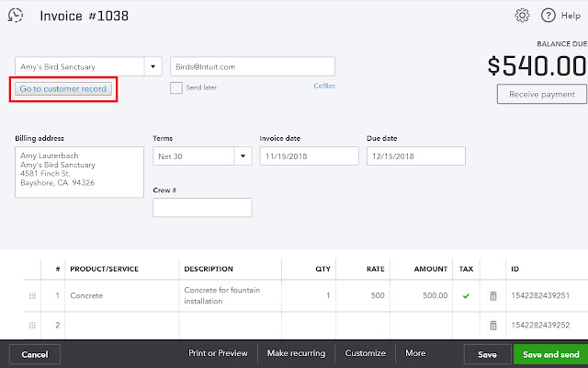Open the invoice history clock icon
The image size is (588, 368).
16,16
